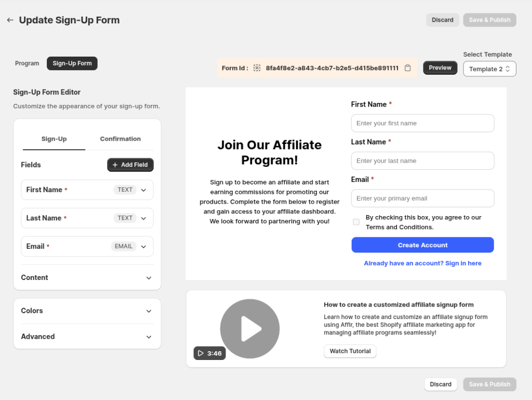Click the Enter your primary email input field
The image size is (532, 400).
[x=422, y=198]
